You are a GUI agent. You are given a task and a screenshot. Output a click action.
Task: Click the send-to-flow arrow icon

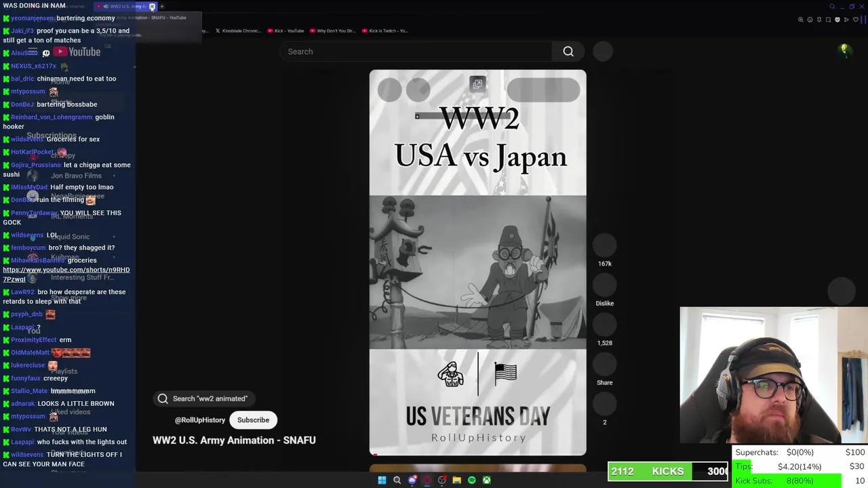846,20
